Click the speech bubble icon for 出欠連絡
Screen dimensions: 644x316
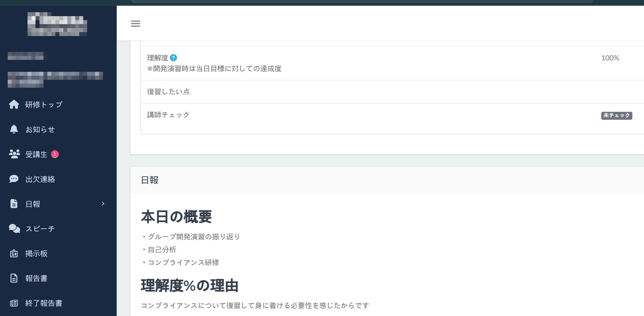click(14, 179)
